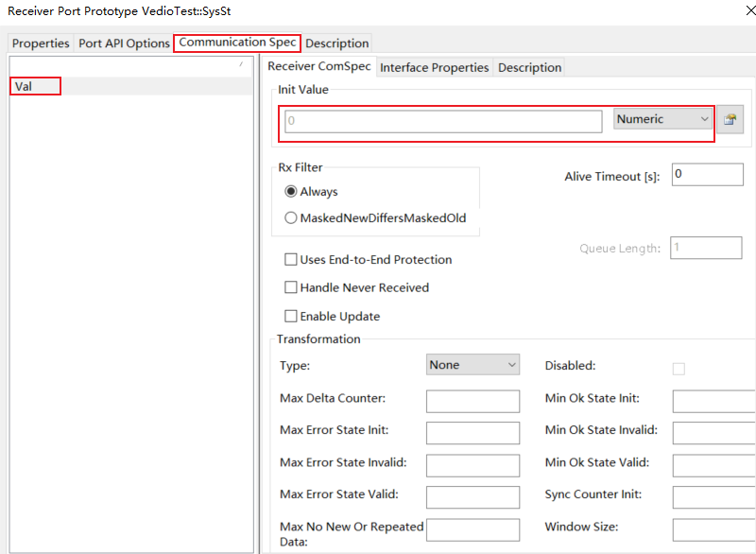Enable the Update option
The image size is (756, 554).
tap(291, 316)
